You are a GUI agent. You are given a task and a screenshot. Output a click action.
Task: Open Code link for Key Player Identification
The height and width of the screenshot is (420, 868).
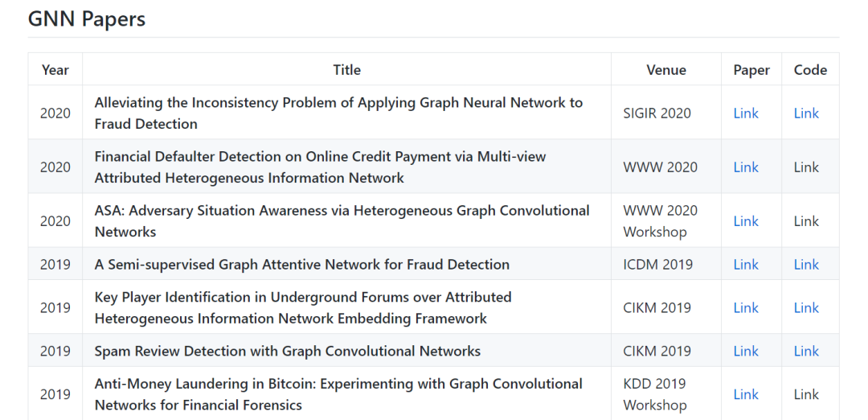[x=806, y=308]
